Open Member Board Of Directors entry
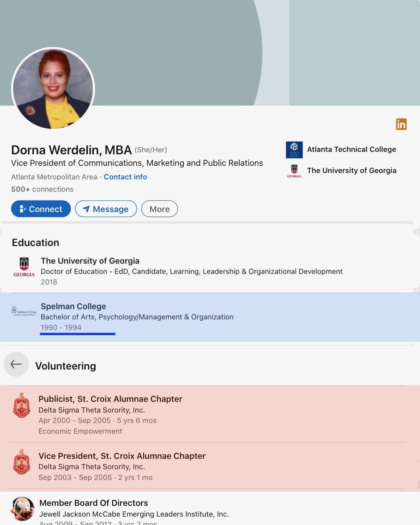 tap(94, 503)
